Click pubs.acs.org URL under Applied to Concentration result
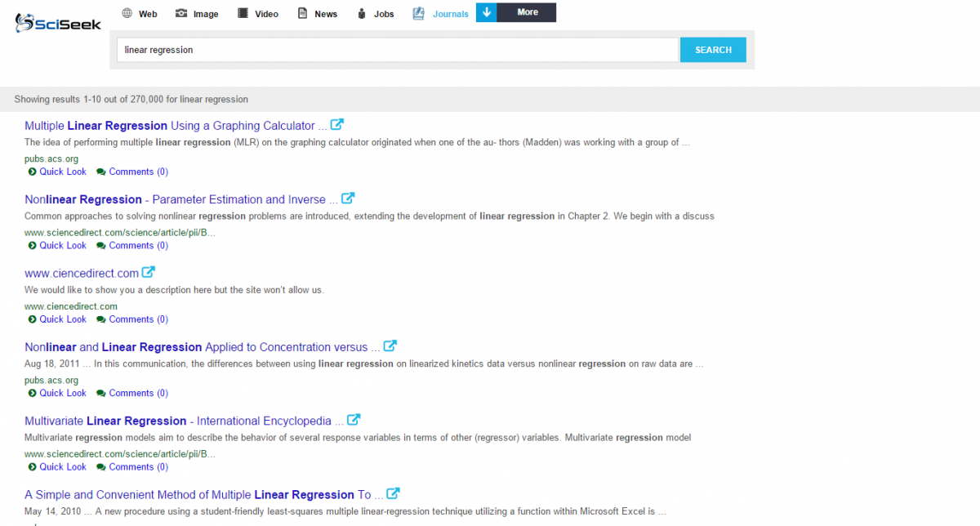This screenshot has height=526, width=980. pyautogui.click(x=51, y=380)
